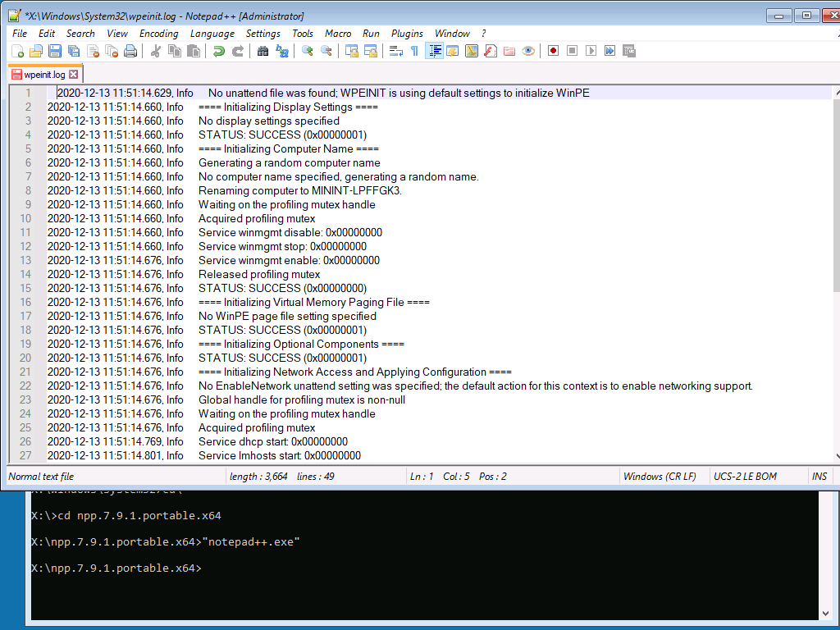
Task: Toggle file monitoring eye icon
Action: pyautogui.click(x=528, y=51)
